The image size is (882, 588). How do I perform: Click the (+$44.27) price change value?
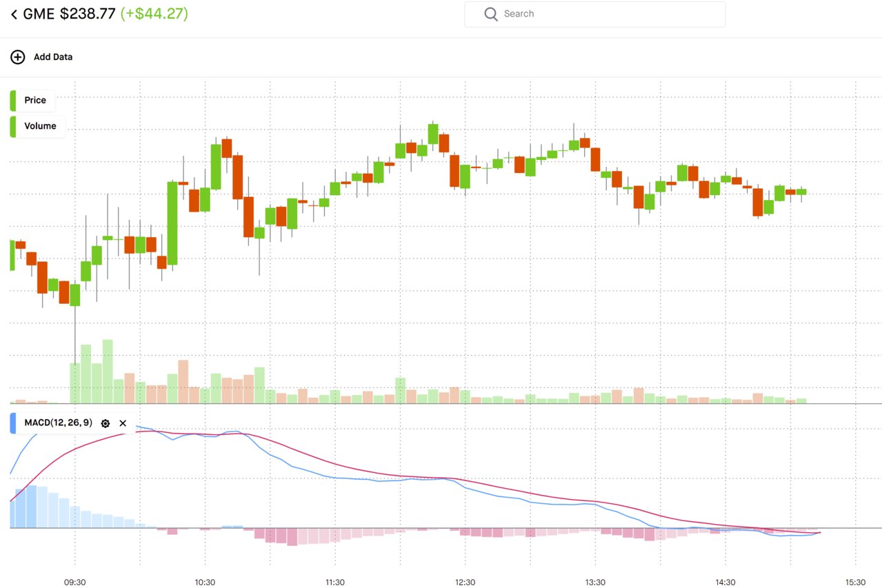[154, 14]
